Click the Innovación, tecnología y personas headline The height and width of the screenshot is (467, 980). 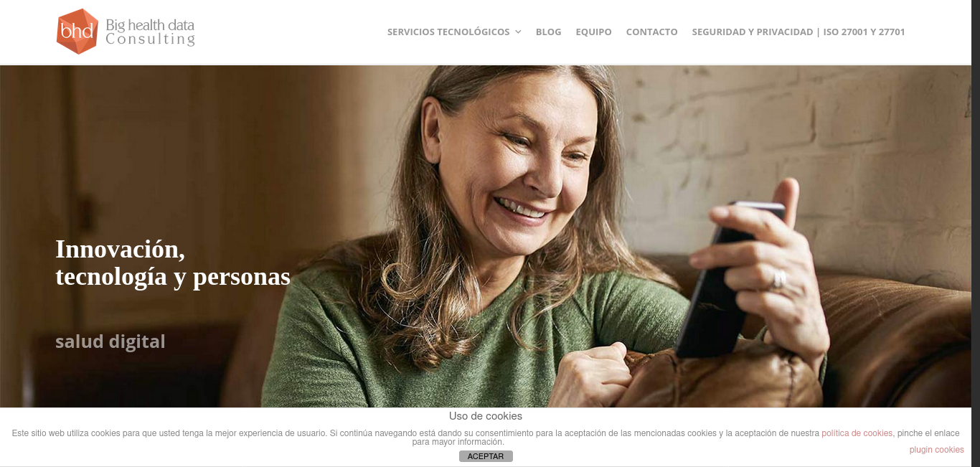pos(173,263)
